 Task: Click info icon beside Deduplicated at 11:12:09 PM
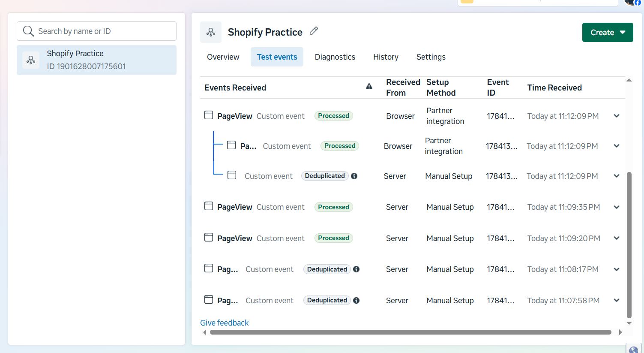[x=354, y=176]
